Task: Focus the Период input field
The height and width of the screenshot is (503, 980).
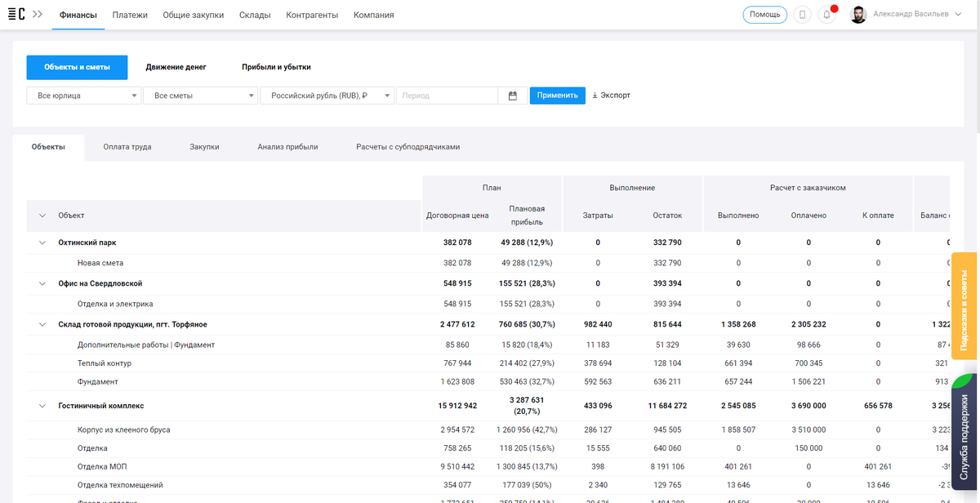Action: coord(447,96)
